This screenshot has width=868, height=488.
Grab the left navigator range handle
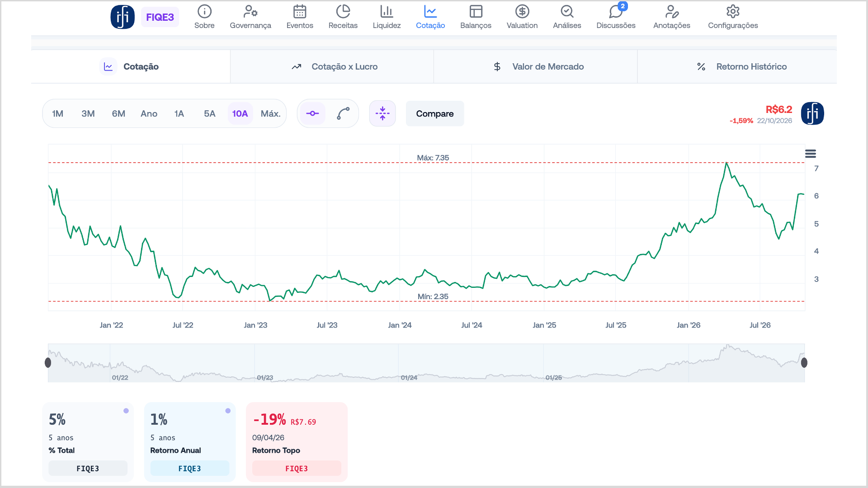coord(48,362)
